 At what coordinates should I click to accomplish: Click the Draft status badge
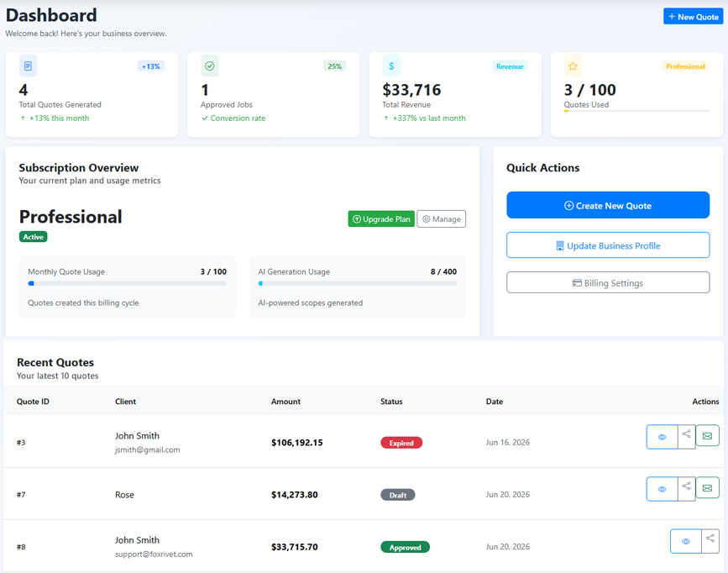pos(398,495)
